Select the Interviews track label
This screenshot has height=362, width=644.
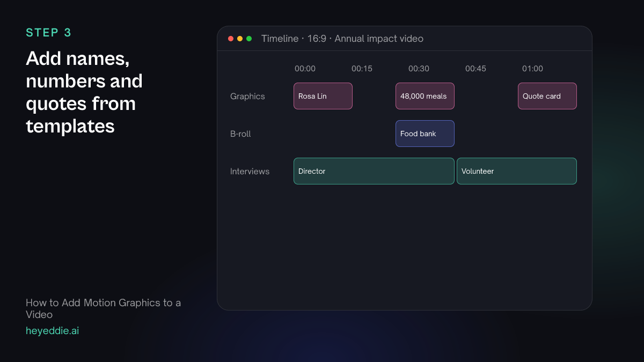tap(250, 172)
